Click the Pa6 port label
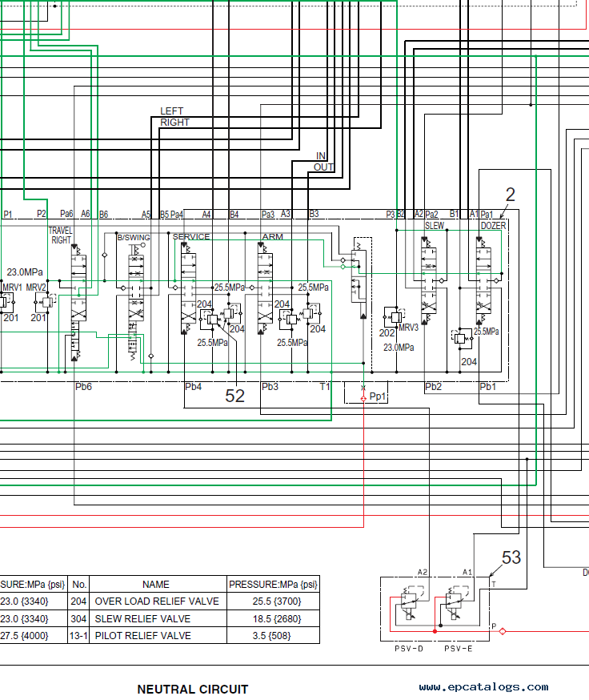Image resolution: width=589 pixels, height=700 pixels. pos(66,215)
